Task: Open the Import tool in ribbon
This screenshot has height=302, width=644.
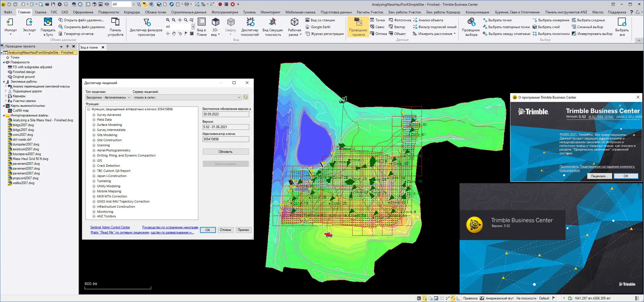Action: 11,26
